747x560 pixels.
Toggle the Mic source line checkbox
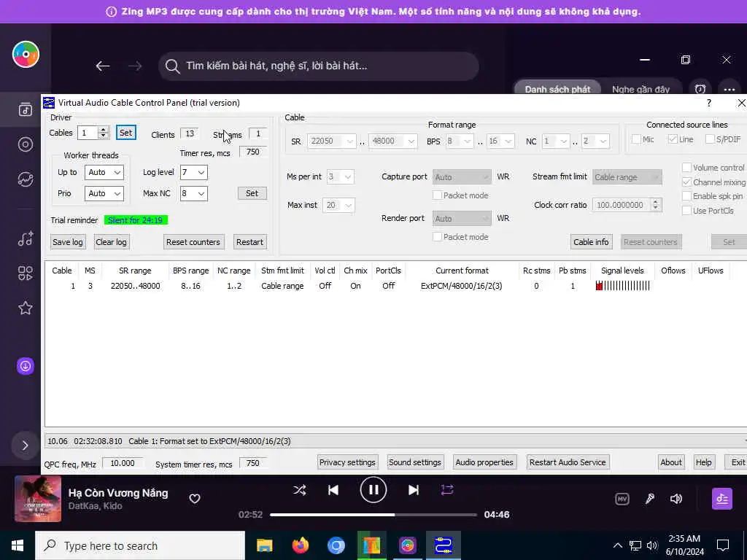click(x=636, y=139)
